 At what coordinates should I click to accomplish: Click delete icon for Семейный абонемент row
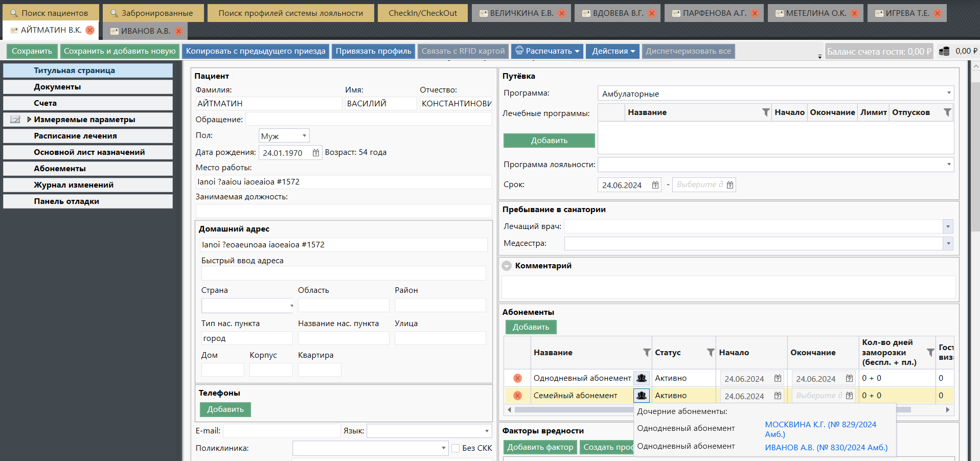(517, 396)
